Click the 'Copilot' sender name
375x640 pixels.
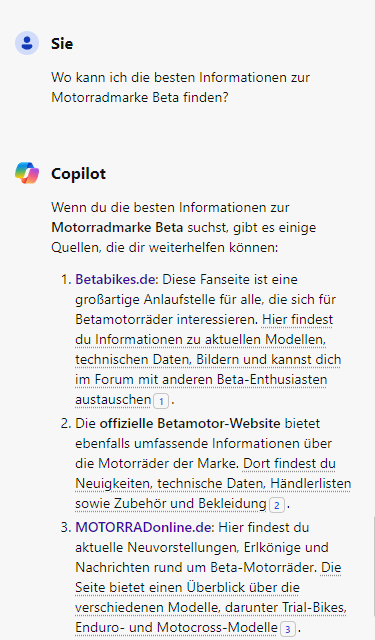point(78,174)
